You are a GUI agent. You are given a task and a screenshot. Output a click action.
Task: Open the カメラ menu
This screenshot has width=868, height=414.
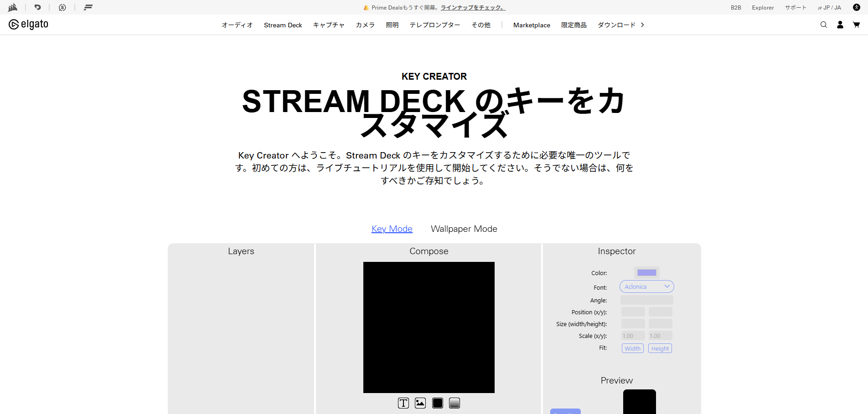pos(365,25)
